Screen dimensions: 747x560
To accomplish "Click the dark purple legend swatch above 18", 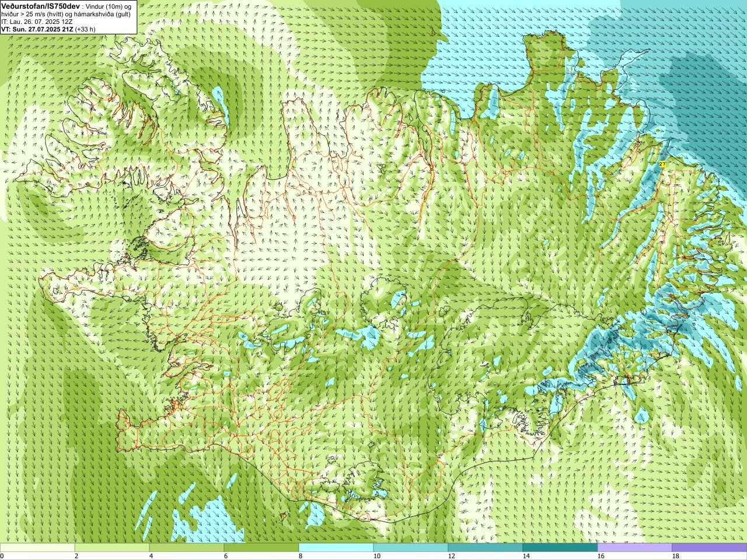I will coord(710,548).
